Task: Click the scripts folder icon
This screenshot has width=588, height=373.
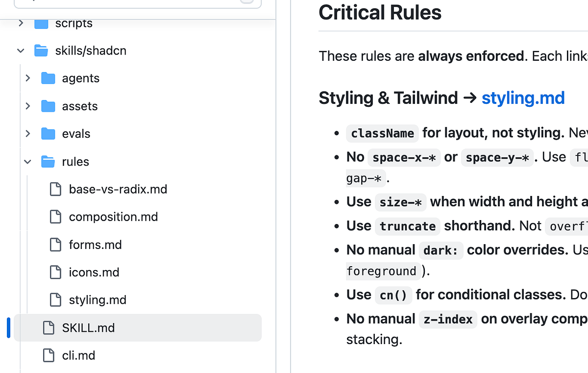Action: [x=41, y=23]
